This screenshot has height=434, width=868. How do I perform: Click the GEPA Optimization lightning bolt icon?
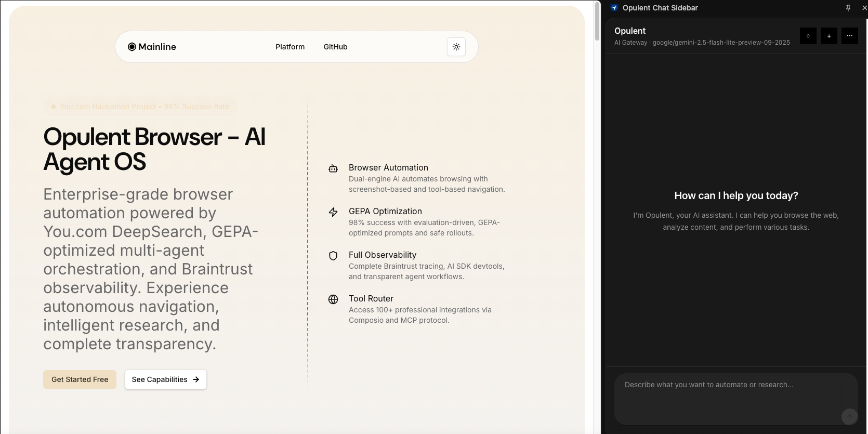333,212
